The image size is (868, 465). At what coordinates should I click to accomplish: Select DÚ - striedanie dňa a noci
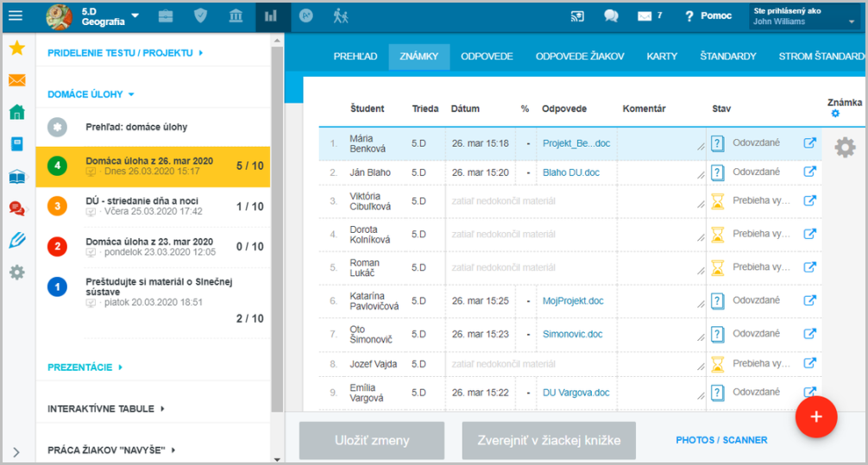[x=154, y=206]
